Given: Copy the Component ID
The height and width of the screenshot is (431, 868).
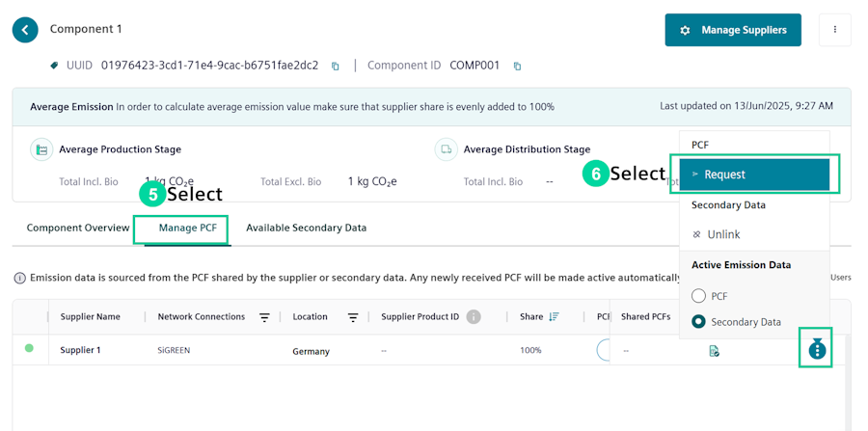Looking at the screenshot, I should pos(517,67).
